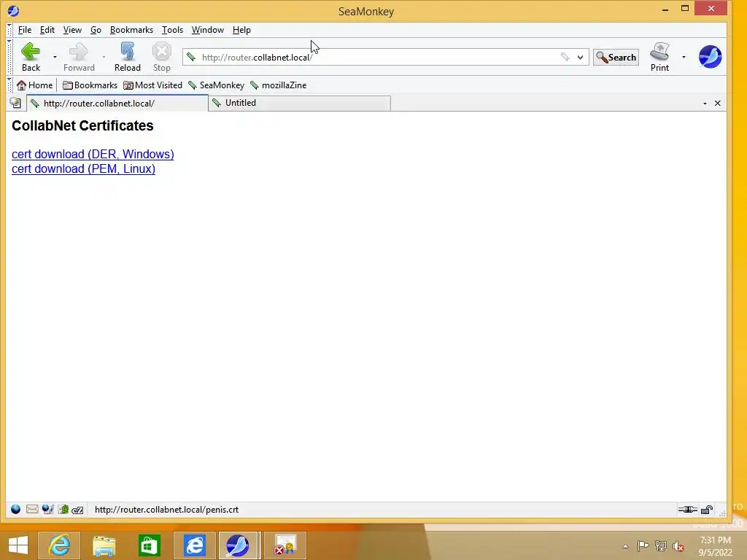747x560 pixels.
Task: Open Action Center flag icon
Action: point(643,545)
